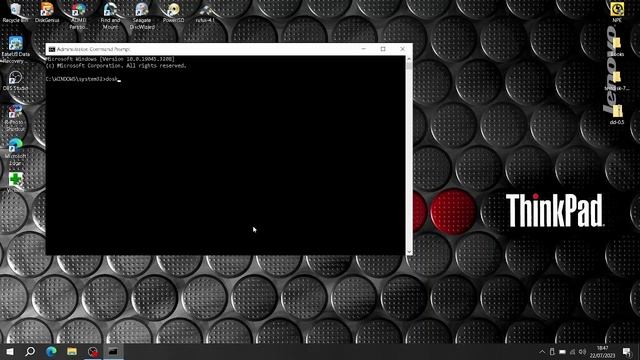Open the yellow folder below the Books folder
The width and height of the screenshot is (640, 360).
[617, 81]
